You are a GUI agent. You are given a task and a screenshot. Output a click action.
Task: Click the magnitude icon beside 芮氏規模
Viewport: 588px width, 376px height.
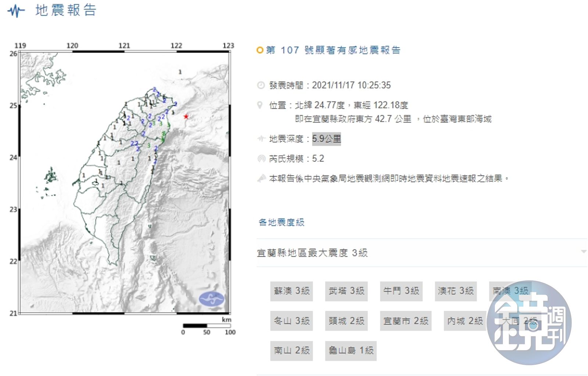261,159
